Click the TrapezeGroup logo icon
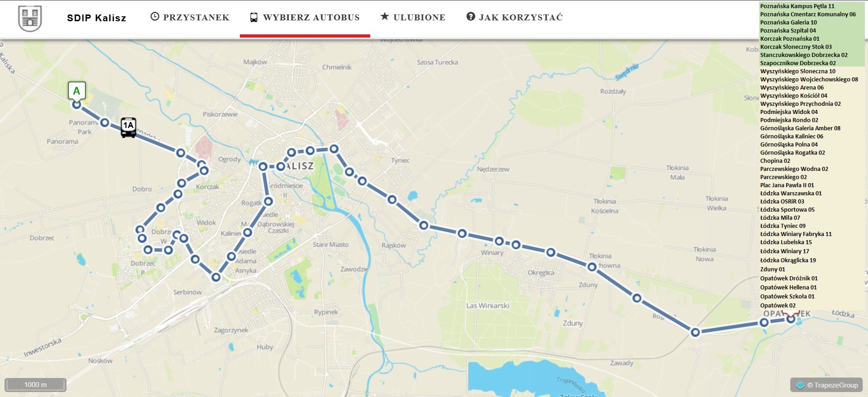The width and height of the screenshot is (868, 397). [800, 385]
